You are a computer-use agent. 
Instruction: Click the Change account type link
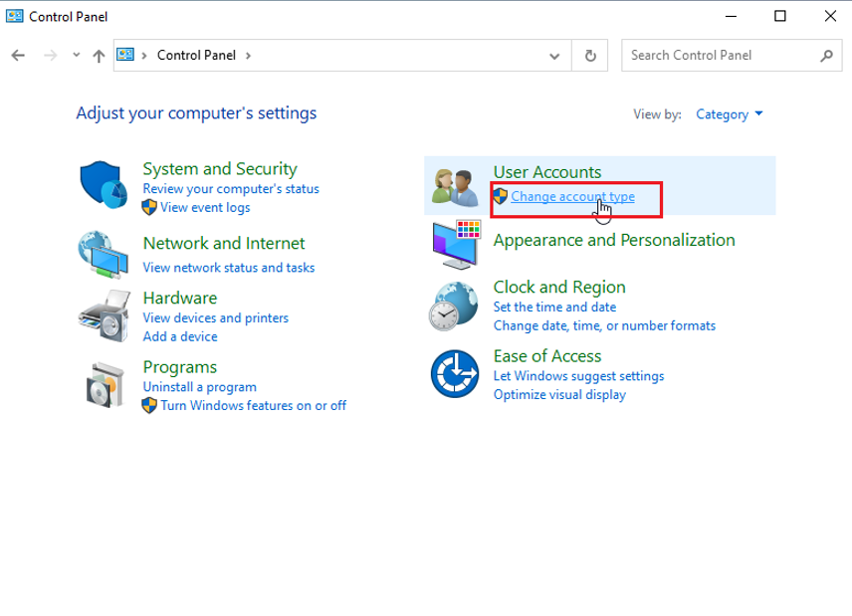pyautogui.click(x=572, y=197)
